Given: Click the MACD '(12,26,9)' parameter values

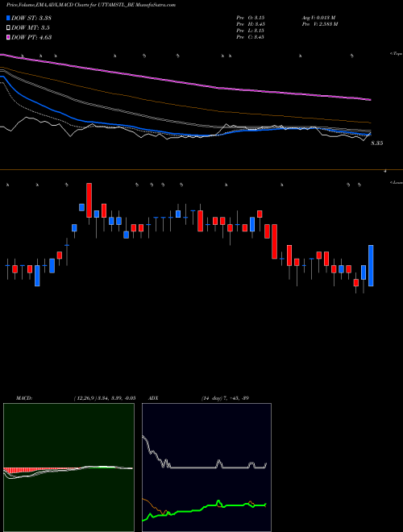Looking at the screenshot, I should click(105, 398).
